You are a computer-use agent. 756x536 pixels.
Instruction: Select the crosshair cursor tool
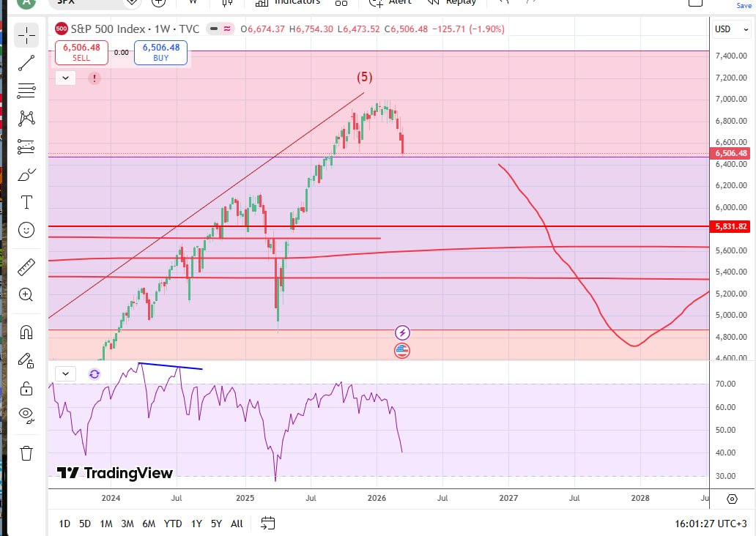point(26,36)
